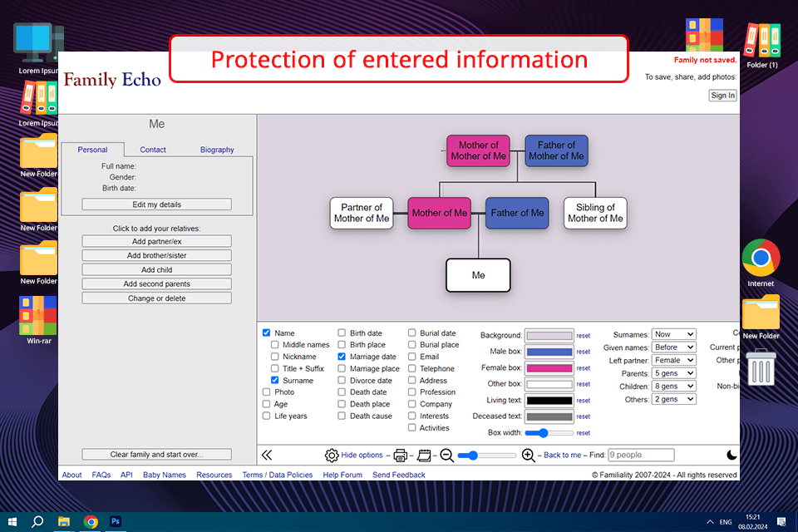Screen dimensions: 798x532
Task: Select Sibling of Mother of Me box
Action: [595, 214]
